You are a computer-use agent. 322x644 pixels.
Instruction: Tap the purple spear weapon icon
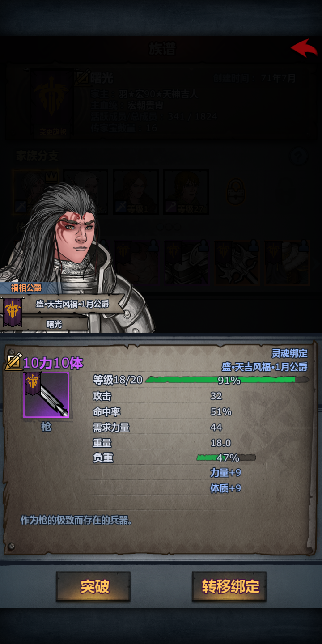[x=47, y=395]
